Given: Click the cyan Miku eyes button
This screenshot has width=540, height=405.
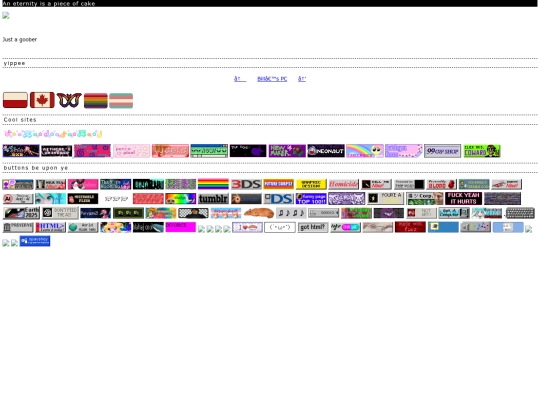Looking at the screenshot, I should point(50,199).
